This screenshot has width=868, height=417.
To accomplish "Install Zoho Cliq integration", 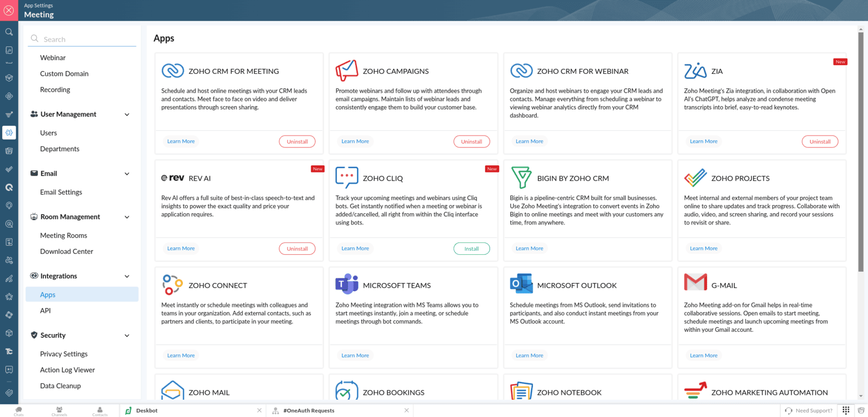I will 471,248.
